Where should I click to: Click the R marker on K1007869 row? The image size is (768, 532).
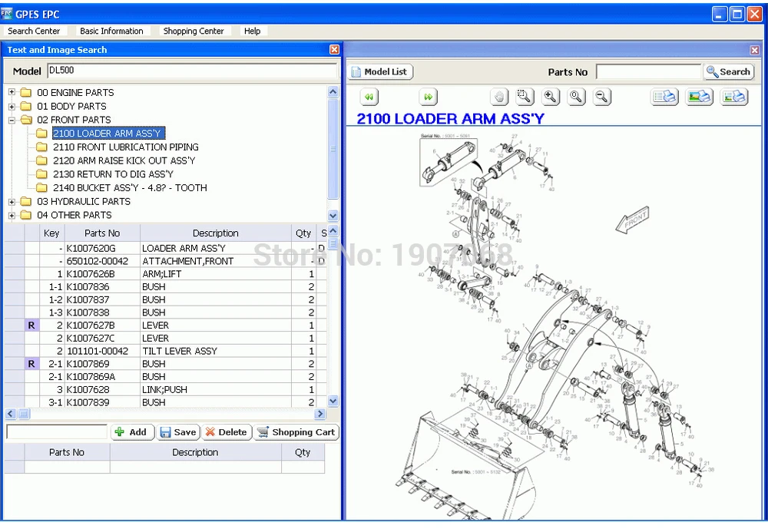coord(31,364)
